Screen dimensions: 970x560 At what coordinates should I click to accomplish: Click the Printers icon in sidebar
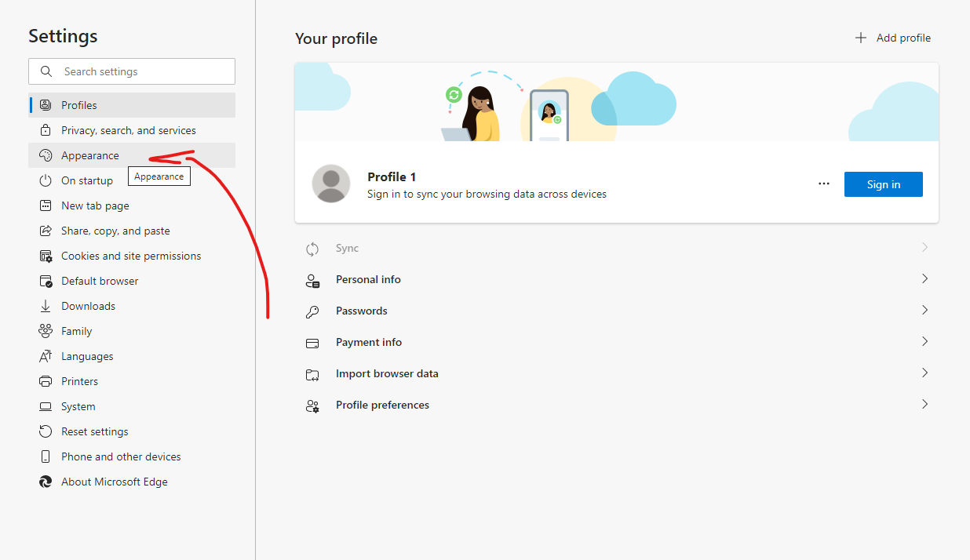[46, 381]
